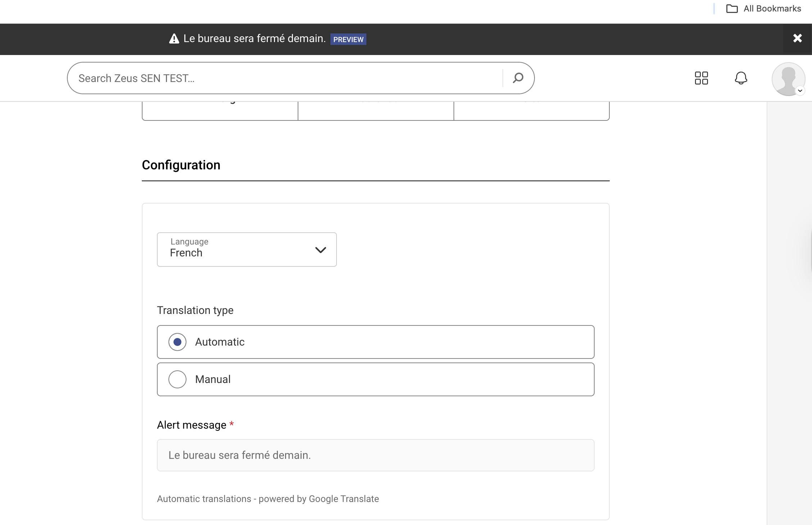The width and height of the screenshot is (812, 525).
Task: Focus the Search Zeus SEN TEST field
Action: coord(284,78)
